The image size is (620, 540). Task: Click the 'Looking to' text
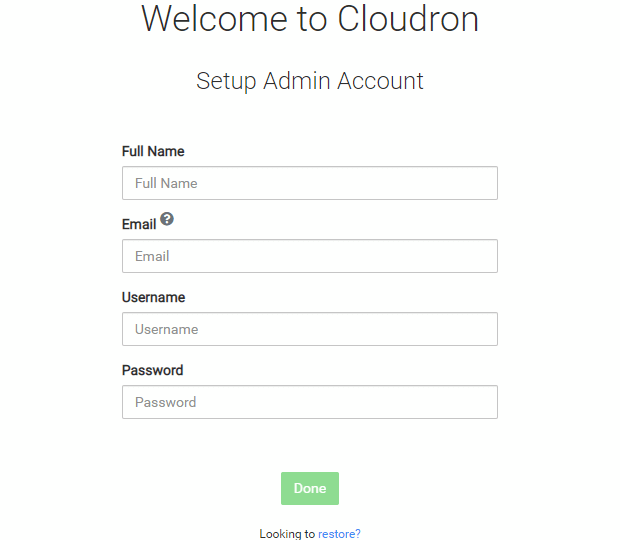(x=287, y=534)
